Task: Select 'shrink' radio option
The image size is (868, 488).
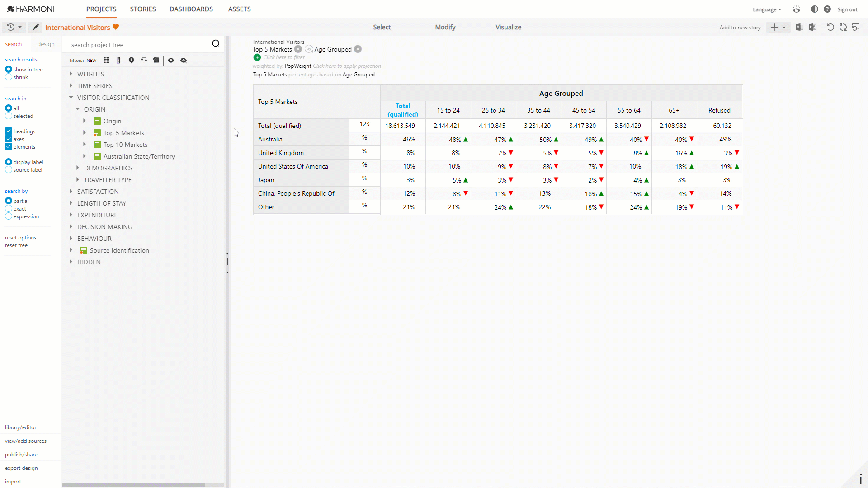Action: click(9, 77)
